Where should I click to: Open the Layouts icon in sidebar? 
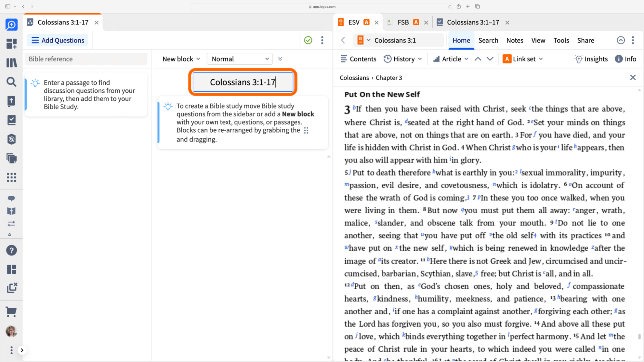pyautogui.click(x=11, y=269)
